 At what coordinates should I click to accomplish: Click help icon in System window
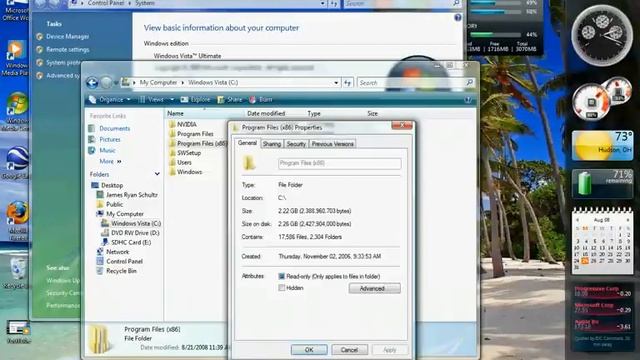458,18
